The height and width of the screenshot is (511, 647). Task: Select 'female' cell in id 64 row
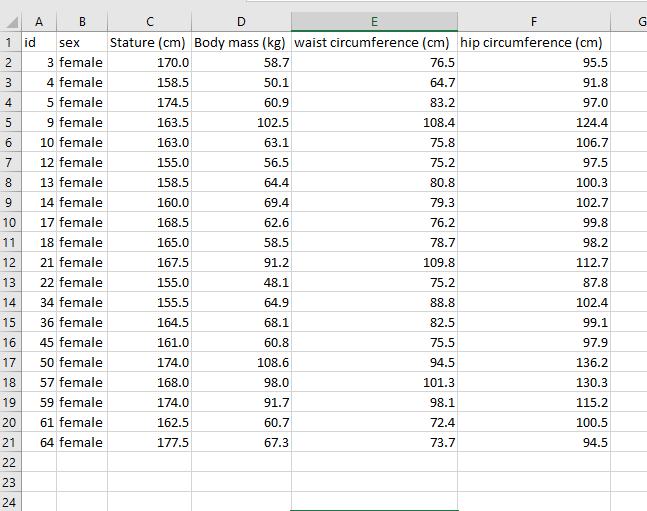point(82,442)
